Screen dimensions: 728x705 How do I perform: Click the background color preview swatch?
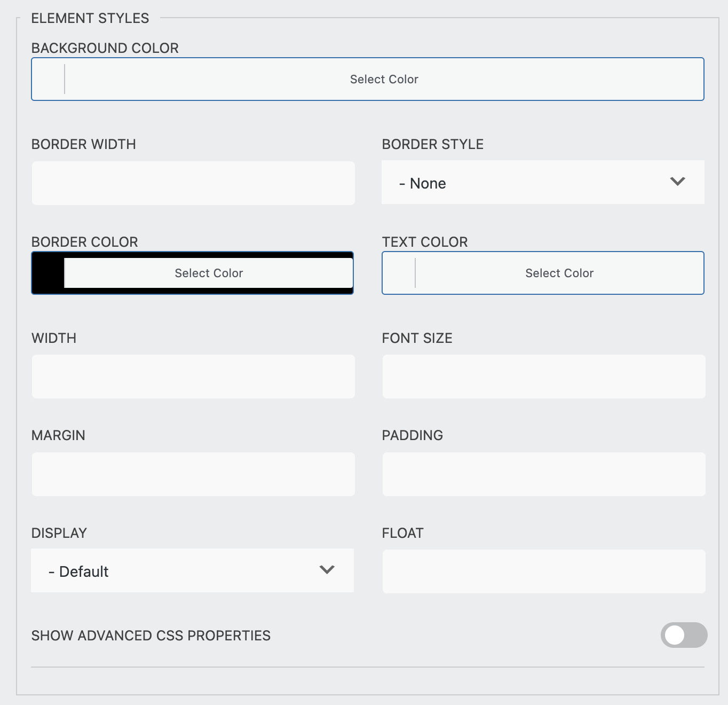[x=48, y=79]
